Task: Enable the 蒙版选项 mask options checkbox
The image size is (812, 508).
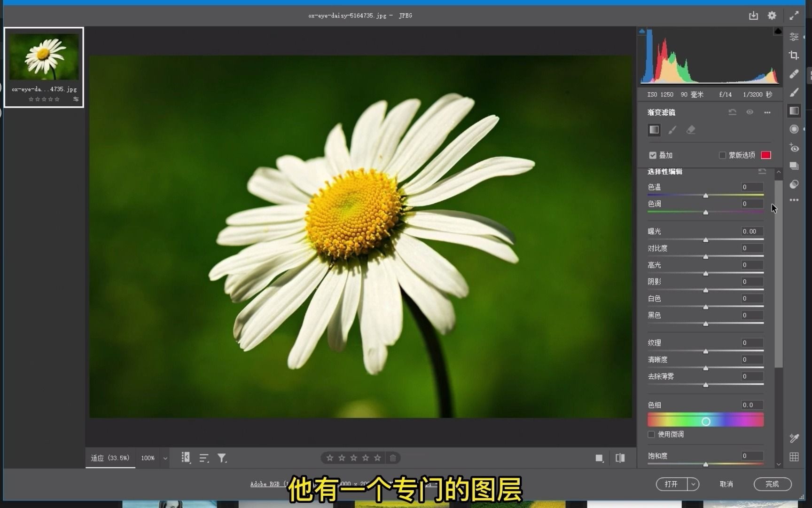Action: tap(723, 155)
